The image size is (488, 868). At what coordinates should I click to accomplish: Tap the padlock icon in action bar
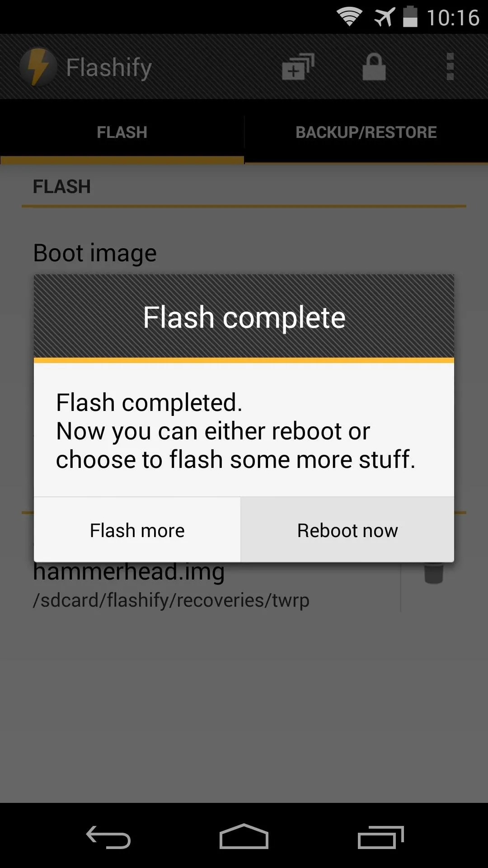click(374, 67)
